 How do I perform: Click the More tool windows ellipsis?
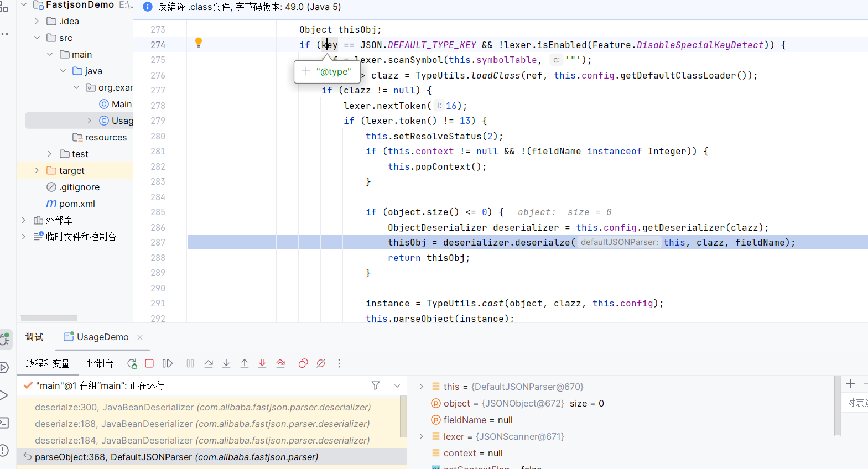click(4, 34)
